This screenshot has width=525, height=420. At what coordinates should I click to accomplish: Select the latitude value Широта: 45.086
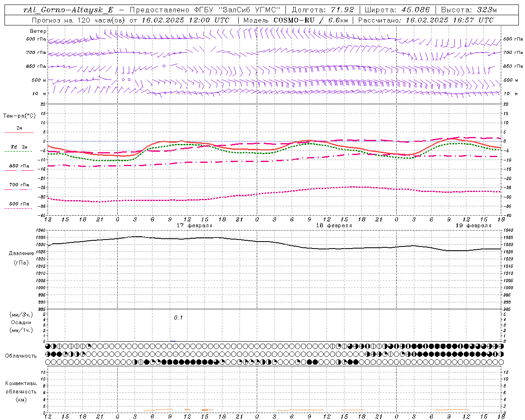pos(397,10)
